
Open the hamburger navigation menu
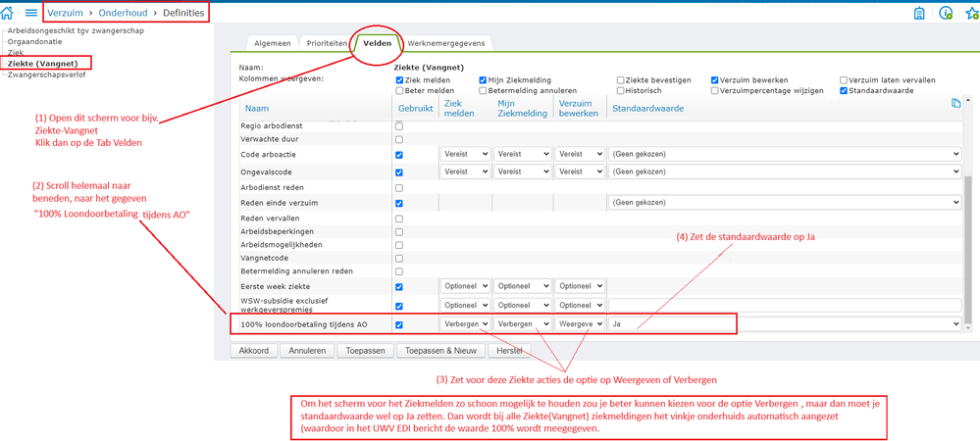(x=31, y=13)
